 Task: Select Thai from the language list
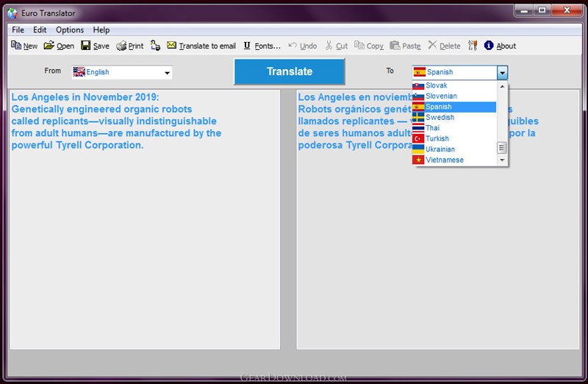tap(454, 128)
